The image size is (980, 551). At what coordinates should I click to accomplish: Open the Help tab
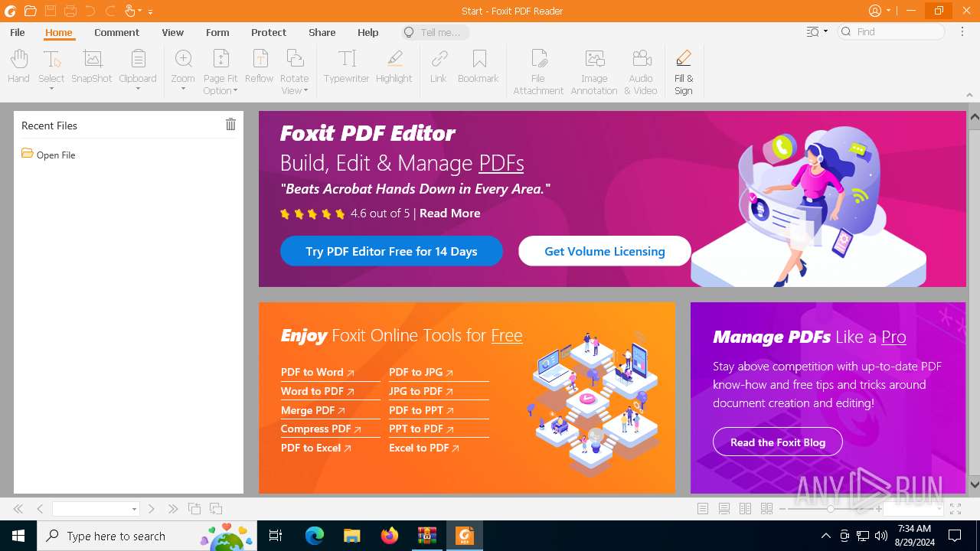click(368, 32)
